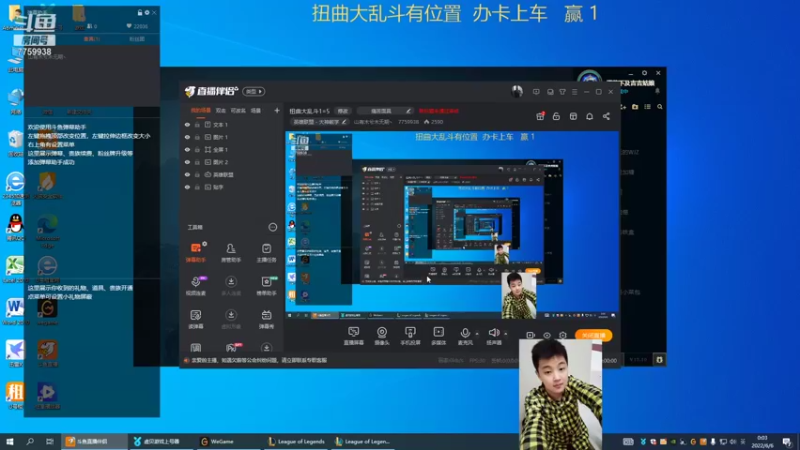Hide the 图片 1 layer

coord(187,137)
